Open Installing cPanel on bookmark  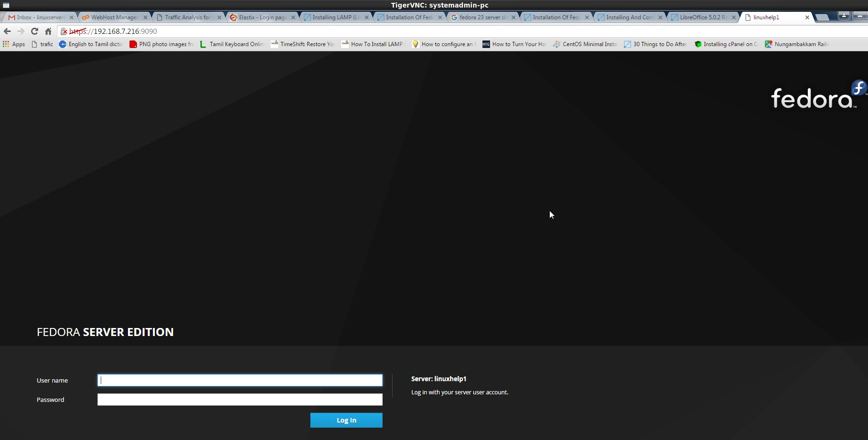[726, 44]
